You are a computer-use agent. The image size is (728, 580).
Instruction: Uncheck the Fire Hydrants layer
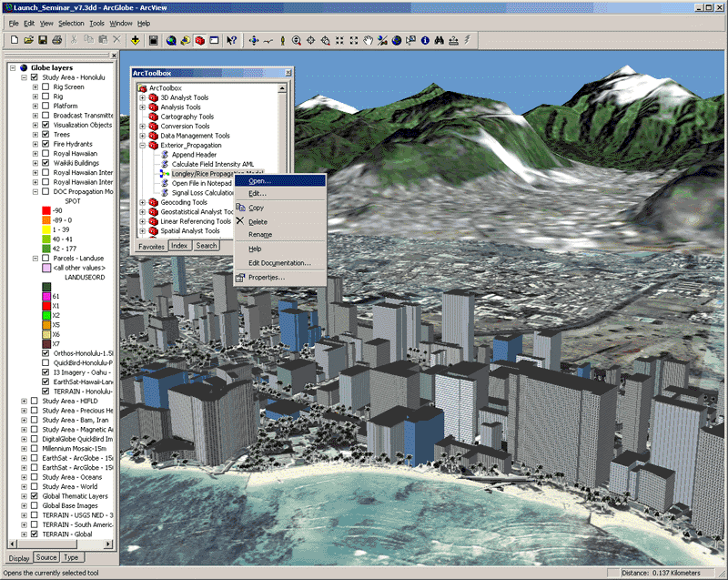click(x=45, y=144)
